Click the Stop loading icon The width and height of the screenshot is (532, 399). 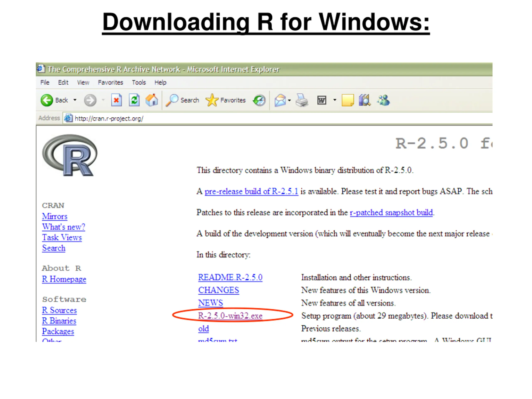(x=116, y=100)
